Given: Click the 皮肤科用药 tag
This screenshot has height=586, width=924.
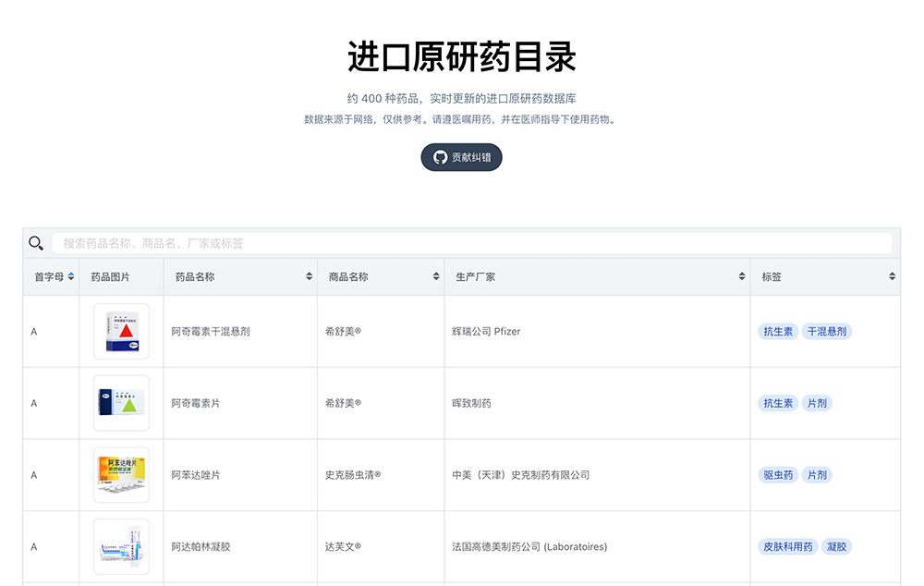Looking at the screenshot, I should 788,546.
